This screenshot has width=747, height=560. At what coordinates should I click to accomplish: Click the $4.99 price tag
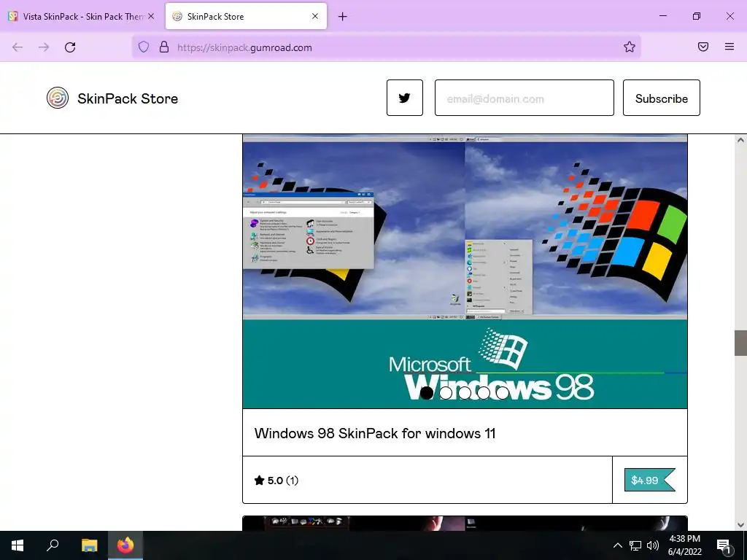[x=649, y=480]
